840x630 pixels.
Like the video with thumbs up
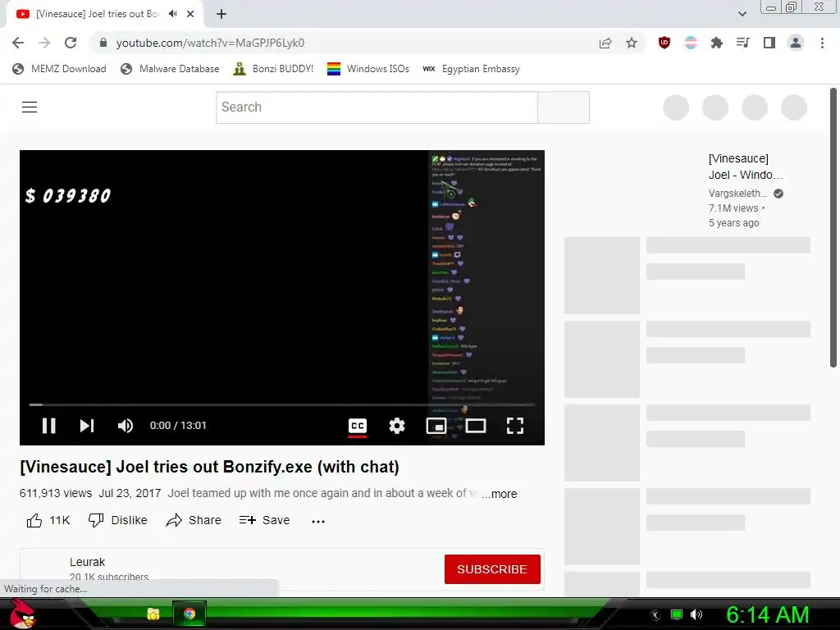coord(48,520)
